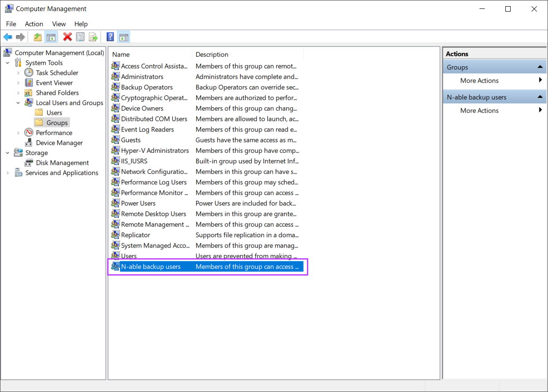
Task: Click the Back arrow in the toolbar
Action: point(8,37)
